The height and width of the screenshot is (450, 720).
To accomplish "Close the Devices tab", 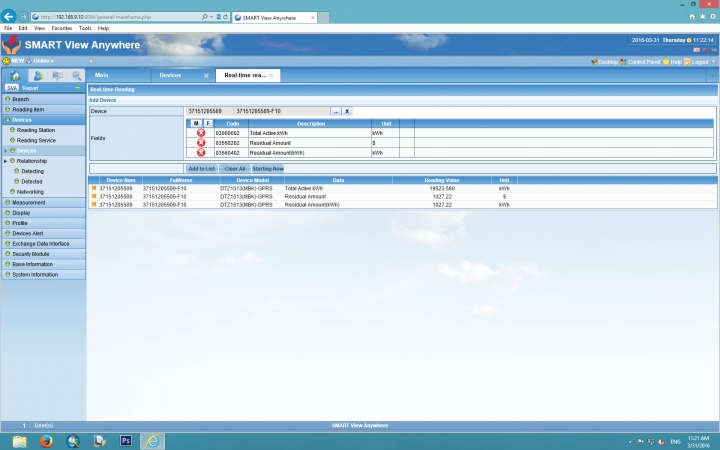I will (206, 75).
